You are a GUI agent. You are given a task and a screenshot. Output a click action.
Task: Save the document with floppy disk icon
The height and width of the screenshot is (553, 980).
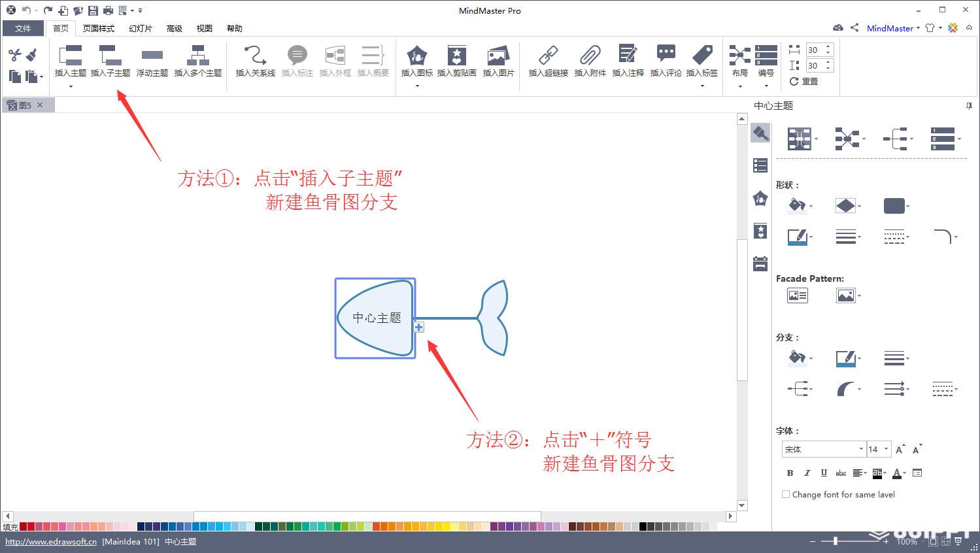click(x=93, y=10)
